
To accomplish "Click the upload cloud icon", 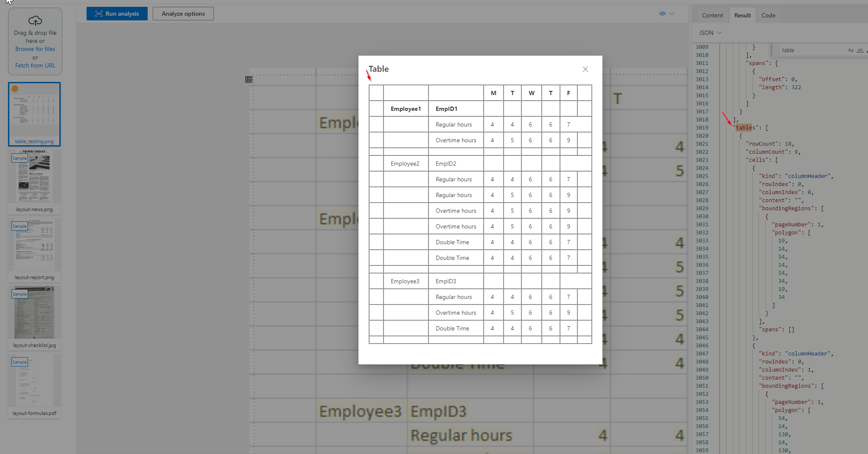I will [35, 21].
